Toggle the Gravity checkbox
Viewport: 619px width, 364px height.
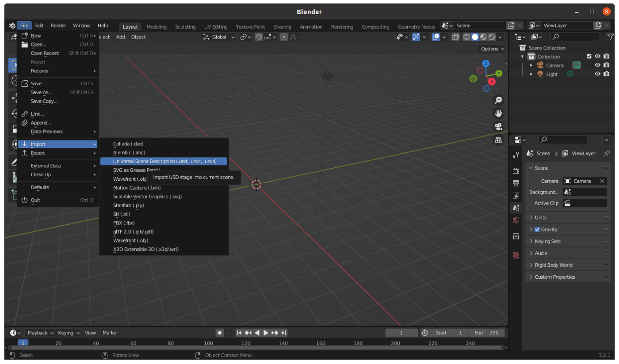537,229
